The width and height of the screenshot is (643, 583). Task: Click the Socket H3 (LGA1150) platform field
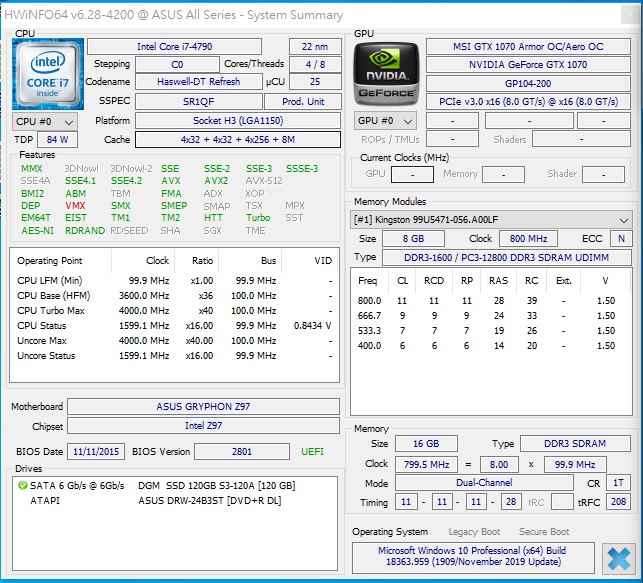coord(238,121)
